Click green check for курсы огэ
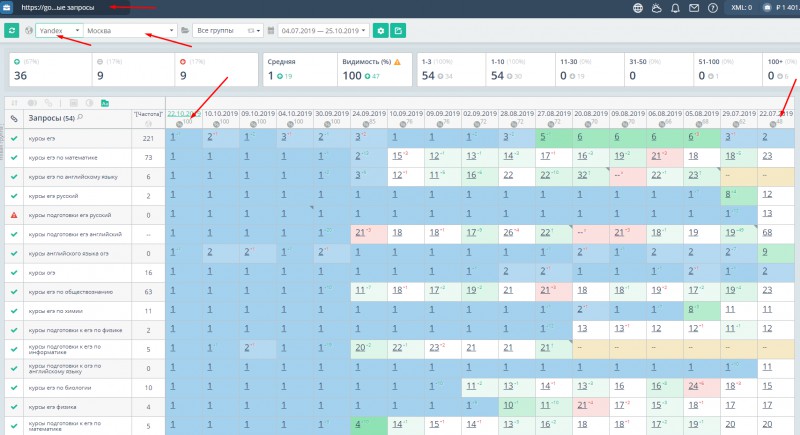800x435 pixels. click(14, 272)
